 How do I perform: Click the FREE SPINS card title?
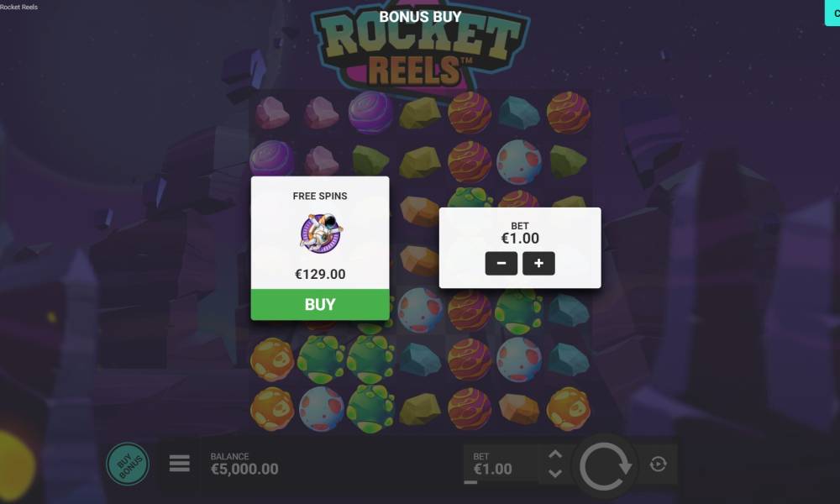click(x=320, y=196)
